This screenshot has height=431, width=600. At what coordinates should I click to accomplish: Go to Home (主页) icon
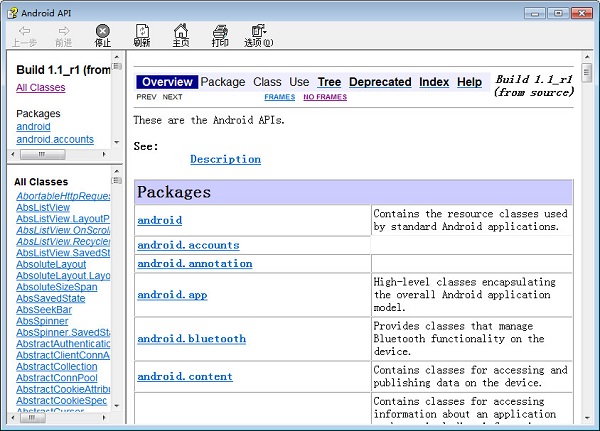[181, 31]
